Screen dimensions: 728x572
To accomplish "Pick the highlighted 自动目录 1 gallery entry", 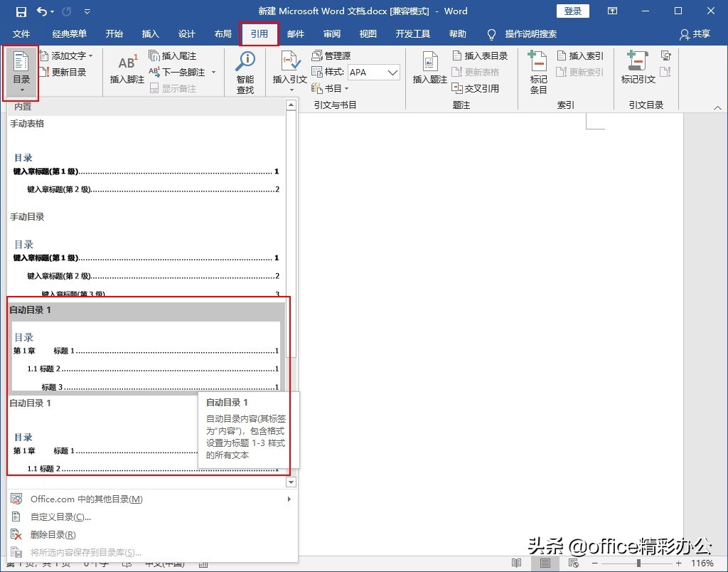I will pyautogui.click(x=146, y=347).
